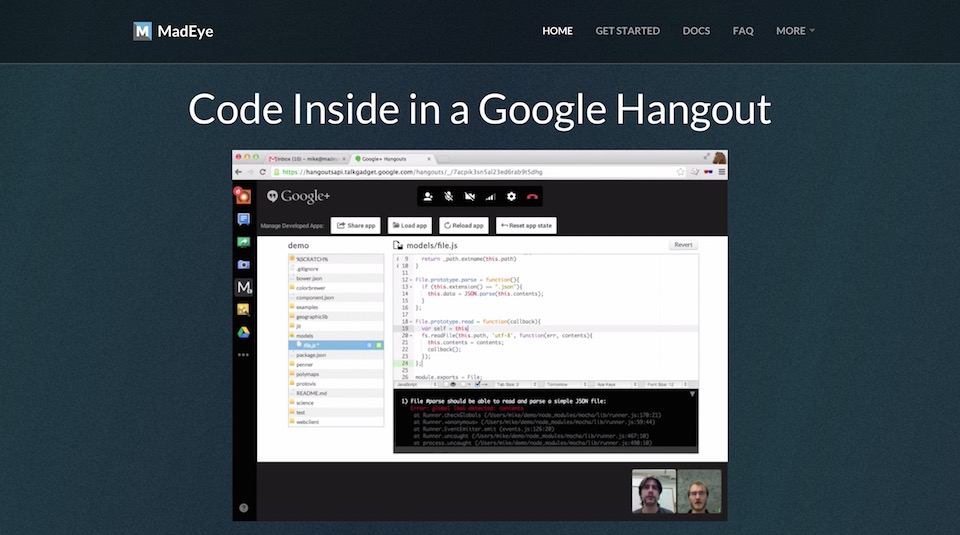Expand the MORE dropdown menu

(x=795, y=31)
